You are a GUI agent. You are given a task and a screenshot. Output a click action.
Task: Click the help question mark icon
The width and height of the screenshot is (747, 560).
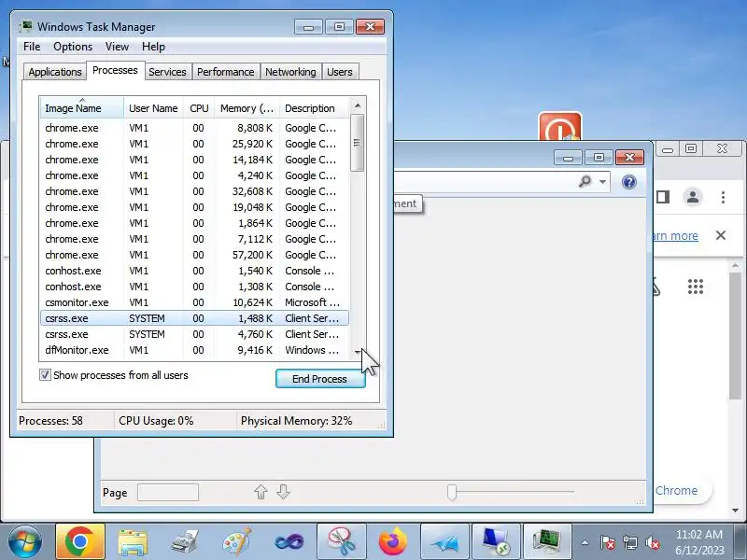628,182
